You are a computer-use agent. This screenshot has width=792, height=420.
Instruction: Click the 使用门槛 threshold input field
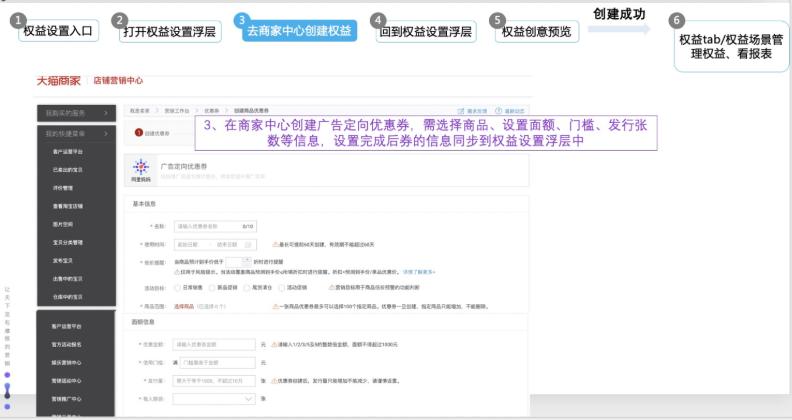(218, 362)
